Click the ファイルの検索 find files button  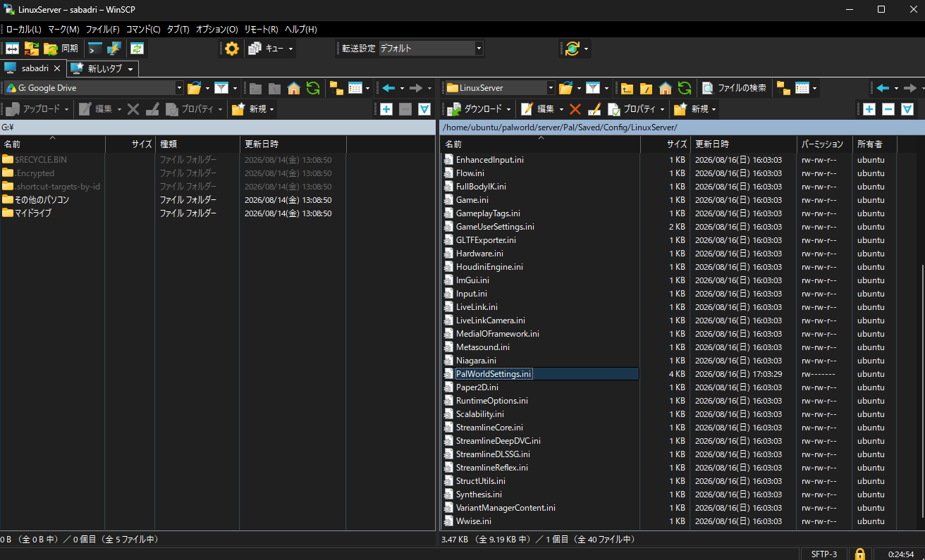(735, 88)
